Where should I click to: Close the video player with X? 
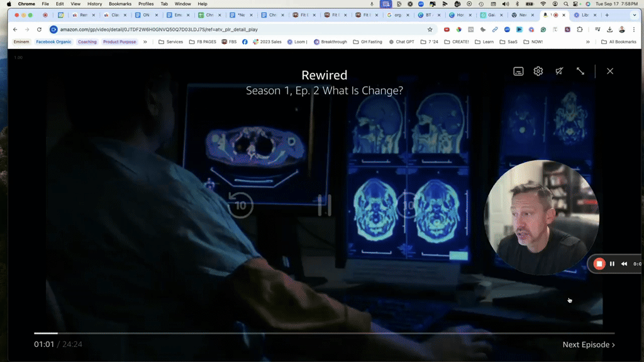(x=610, y=71)
